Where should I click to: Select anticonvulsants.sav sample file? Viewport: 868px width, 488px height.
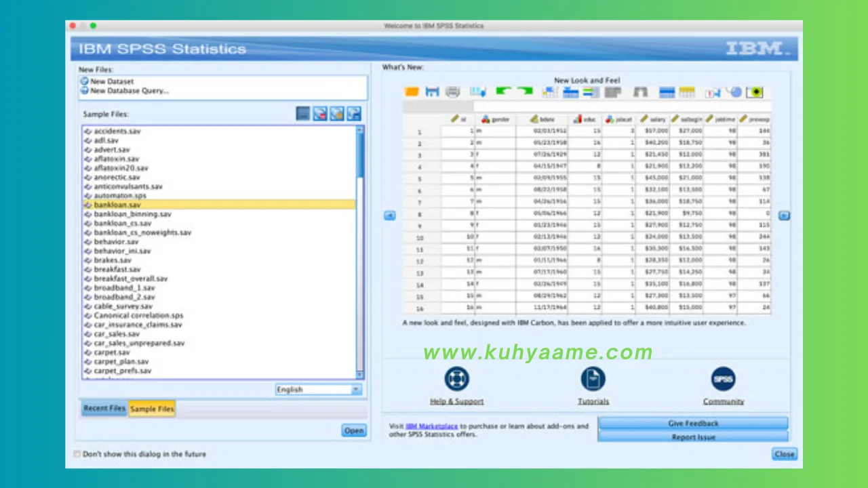pyautogui.click(x=218, y=186)
